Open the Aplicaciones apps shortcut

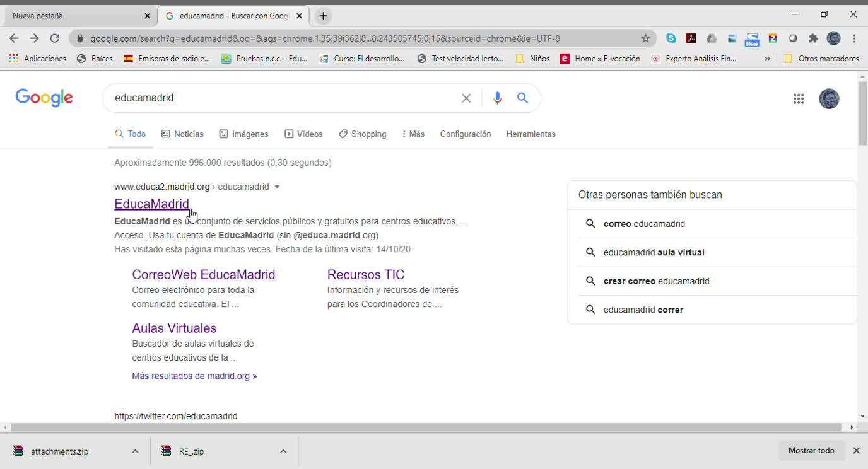pyautogui.click(x=37, y=59)
